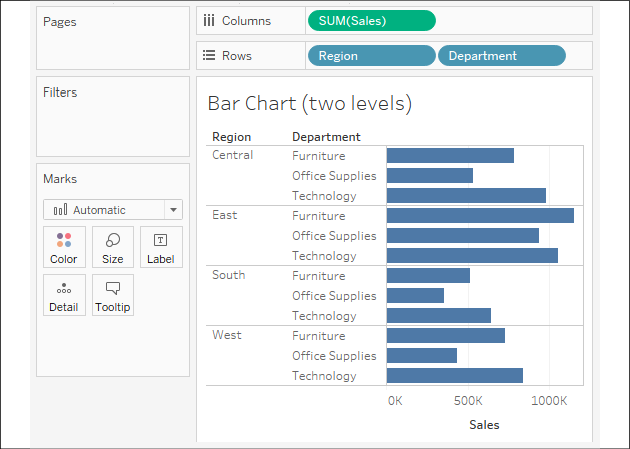Select the Central Technology bar

[x=465, y=196]
